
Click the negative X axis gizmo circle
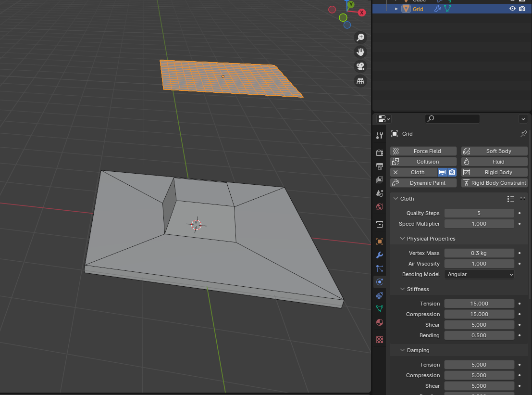[332, 10]
